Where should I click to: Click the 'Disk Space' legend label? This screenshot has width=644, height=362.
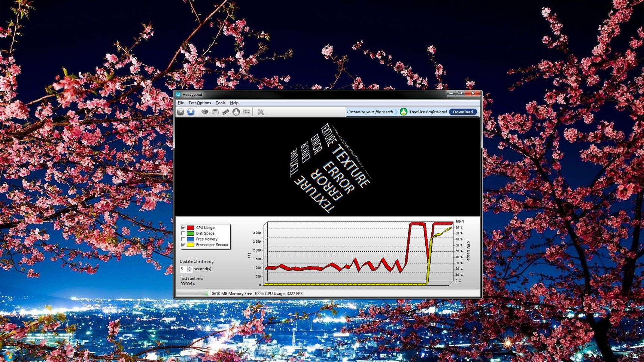[205, 233]
